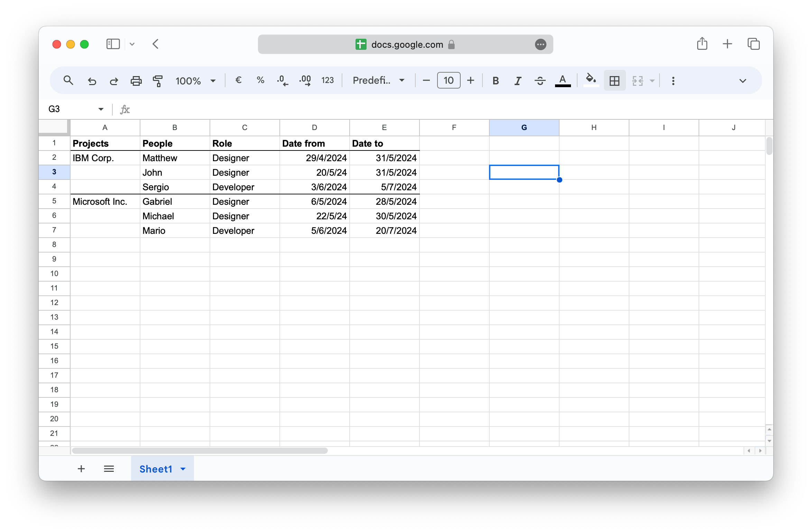Select the Date to header cell
This screenshot has height=532, width=812.
tap(384, 143)
